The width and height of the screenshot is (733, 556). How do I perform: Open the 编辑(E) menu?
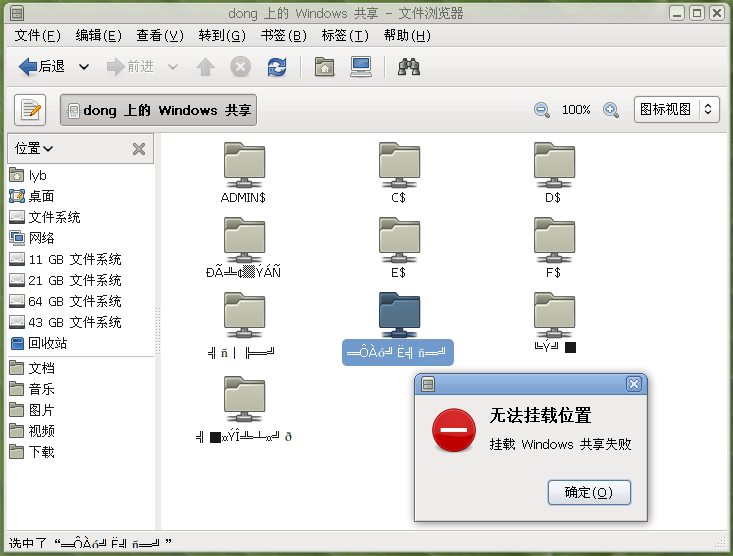pyautogui.click(x=99, y=36)
